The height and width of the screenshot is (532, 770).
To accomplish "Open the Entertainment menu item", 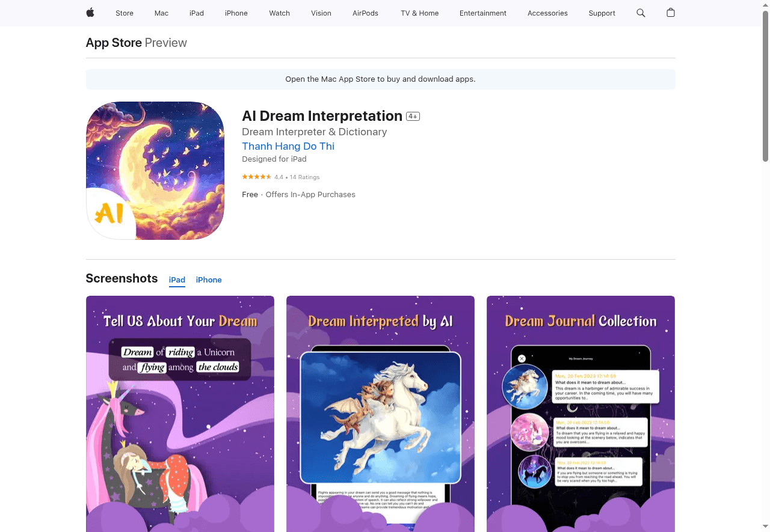I will point(483,13).
